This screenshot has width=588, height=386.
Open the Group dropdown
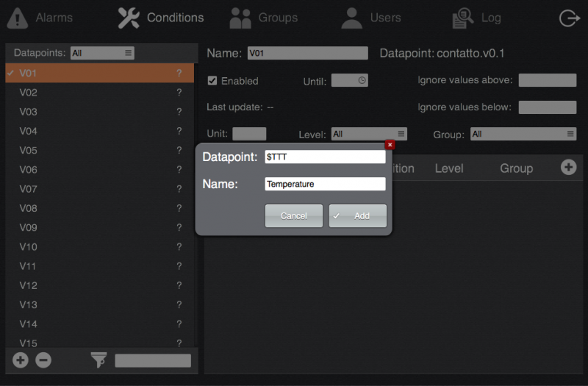click(523, 134)
